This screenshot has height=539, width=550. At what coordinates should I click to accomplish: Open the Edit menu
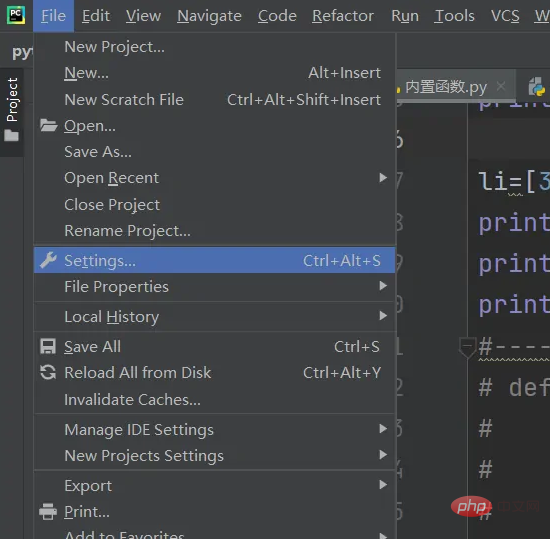tap(96, 16)
